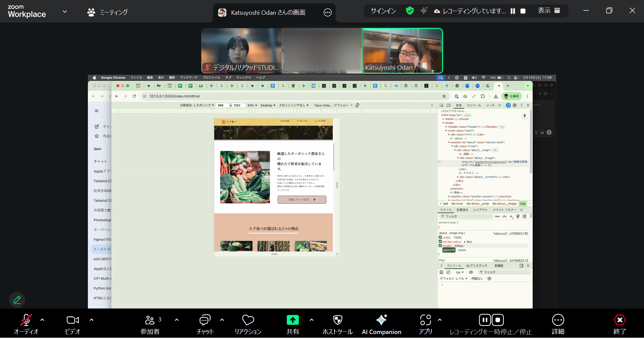Unmute the Audio microphone
This screenshot has height=338, width=644.
[x=26, y=320]
